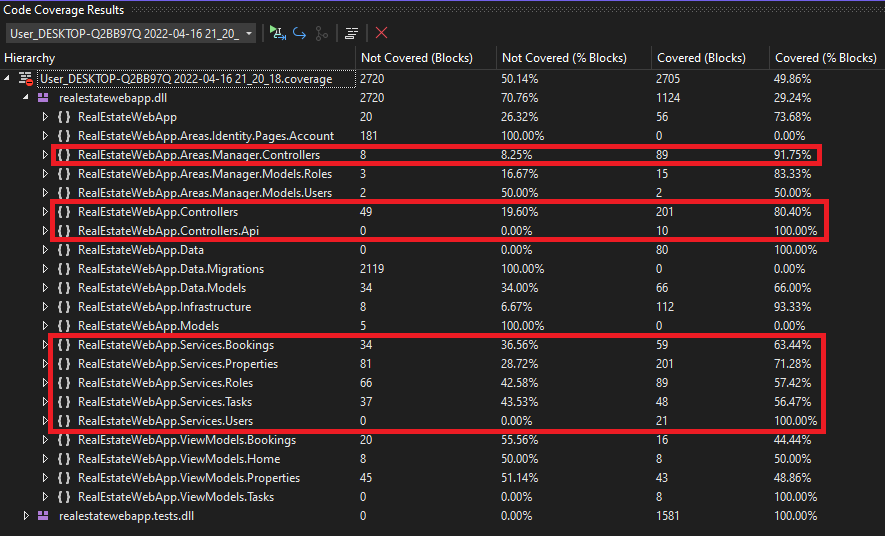Click the braces icon of RealEstateWebApp.Infrastructure
This screenshot has height=536, width=885.
(64, 307)
